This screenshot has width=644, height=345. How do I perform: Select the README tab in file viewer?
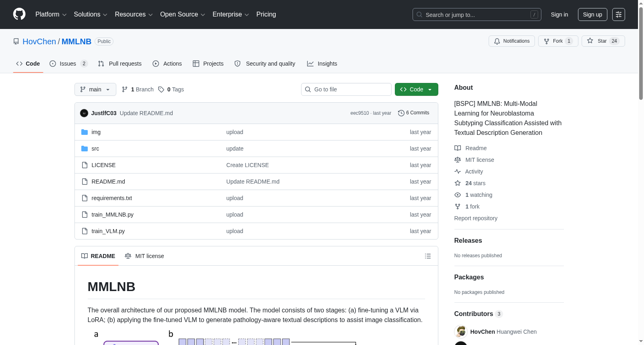tap(98, 256)
